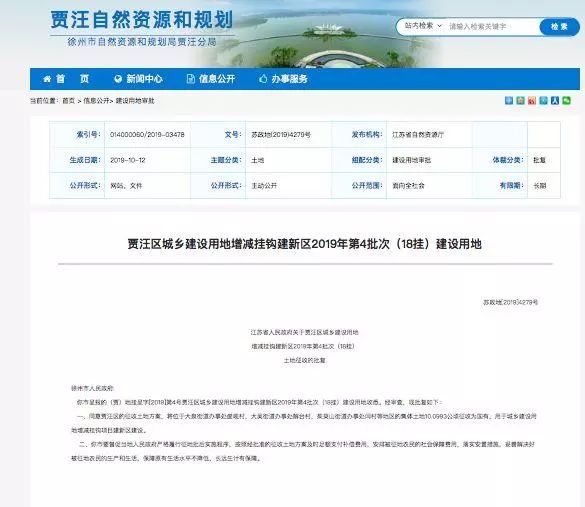Click the document icon beside 信息公开

point(191,79)
